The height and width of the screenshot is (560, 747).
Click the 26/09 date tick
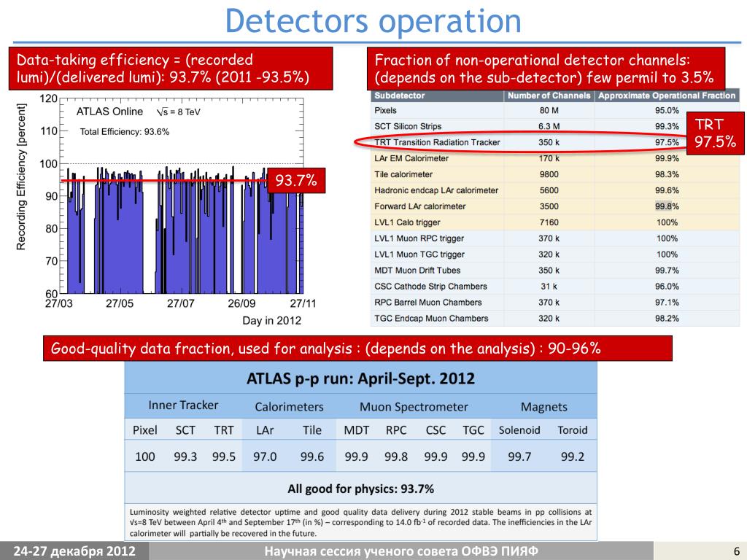(x=241, y=304)
